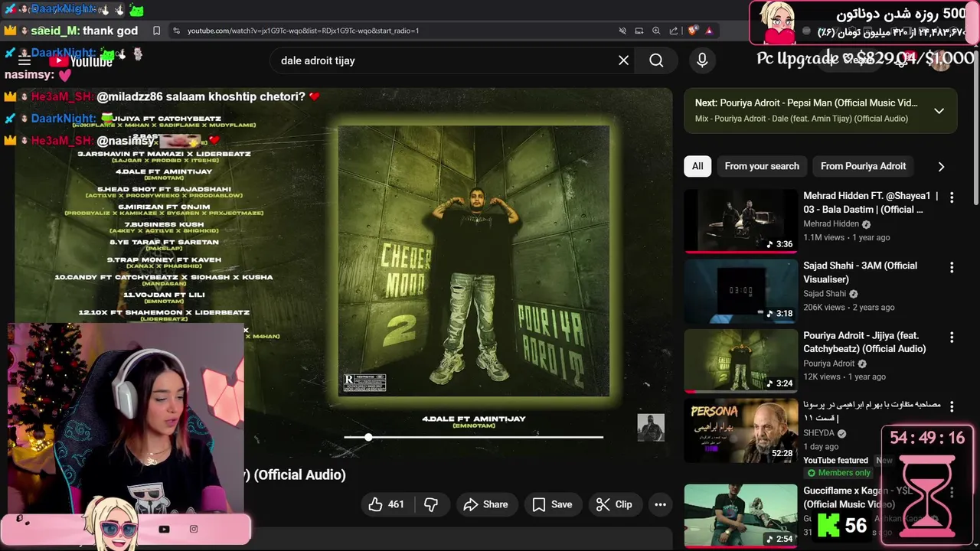Bookmark this page from the address bar

coord(156,31)
